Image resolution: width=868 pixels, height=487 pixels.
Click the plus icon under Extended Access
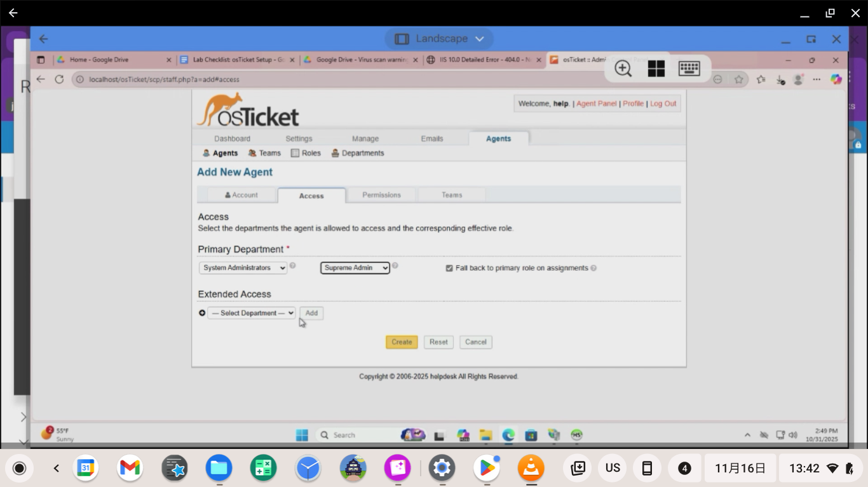[x=202, y=313]
